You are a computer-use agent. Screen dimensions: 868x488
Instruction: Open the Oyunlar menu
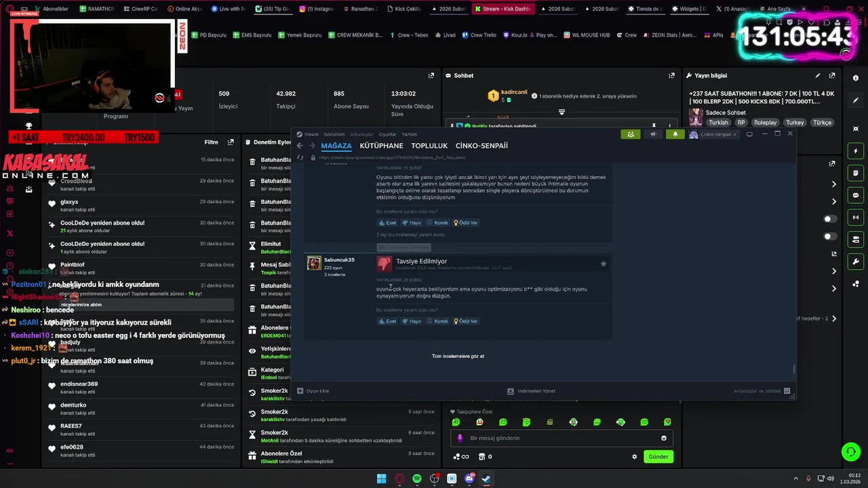(387, 134)
